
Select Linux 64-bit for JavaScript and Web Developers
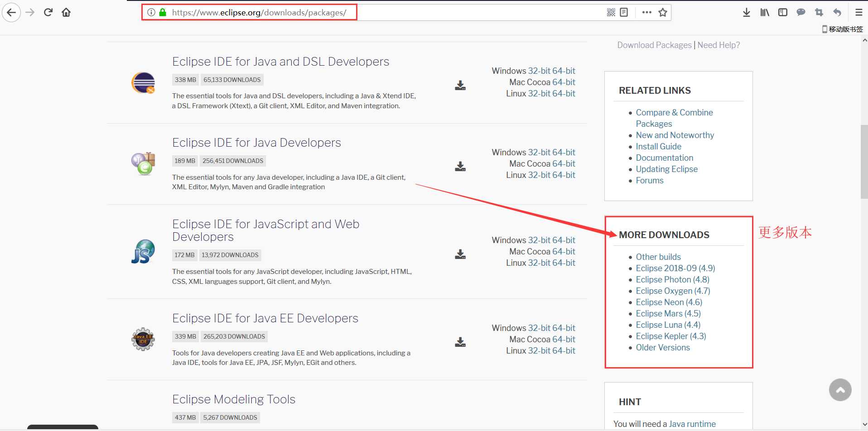click(564, 263)
